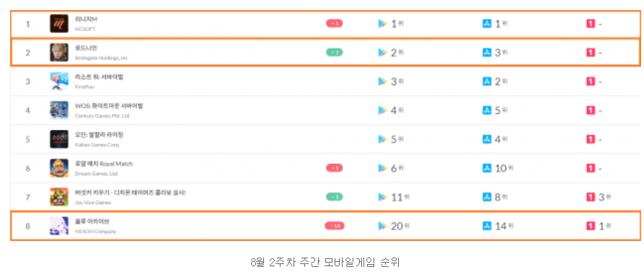Screen dimensions: 644x272
Task: Click the green rank change badge for 로드나인
Action: coord(335,52)
